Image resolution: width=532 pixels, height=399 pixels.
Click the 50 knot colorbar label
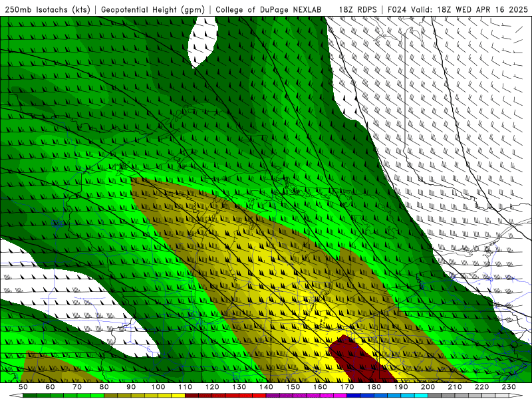coord(23,387)
